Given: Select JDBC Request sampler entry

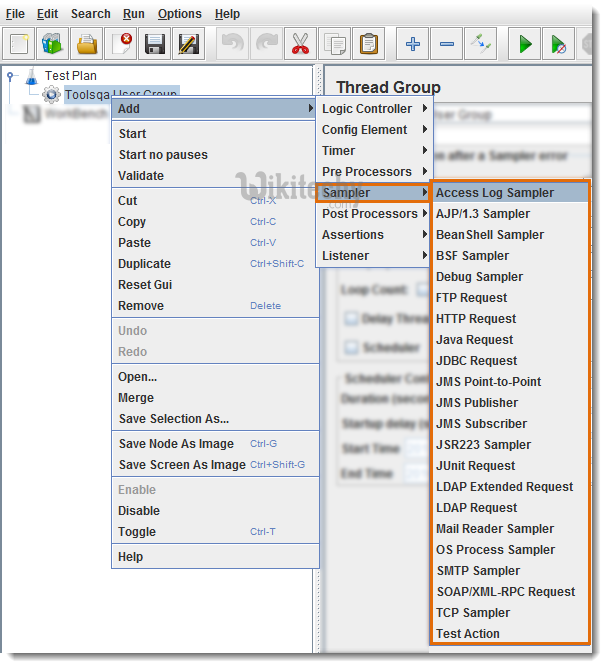Looking at the screenshot, I should click(x=476, y=361).
